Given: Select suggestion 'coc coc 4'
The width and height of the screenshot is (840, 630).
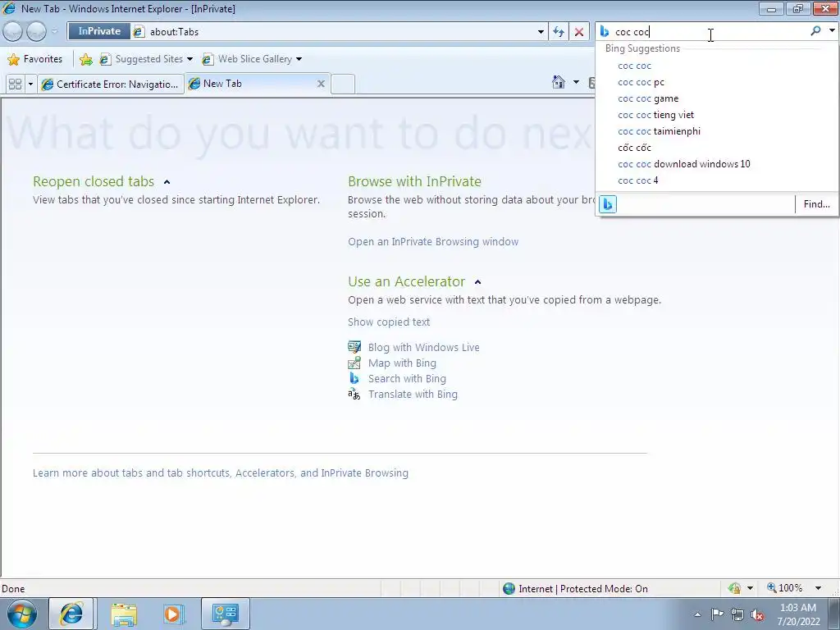Looking at the screenshot, I should click(x=717, y=180).
